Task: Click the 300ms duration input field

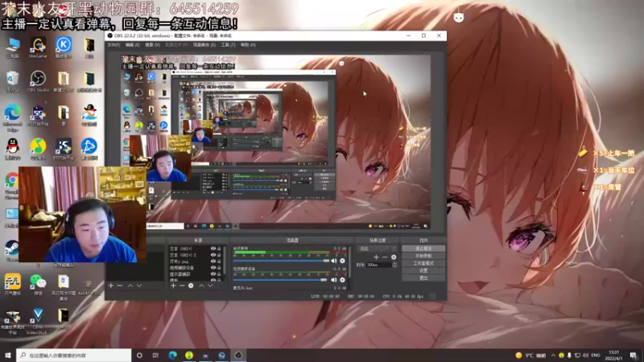Action: 378,265
